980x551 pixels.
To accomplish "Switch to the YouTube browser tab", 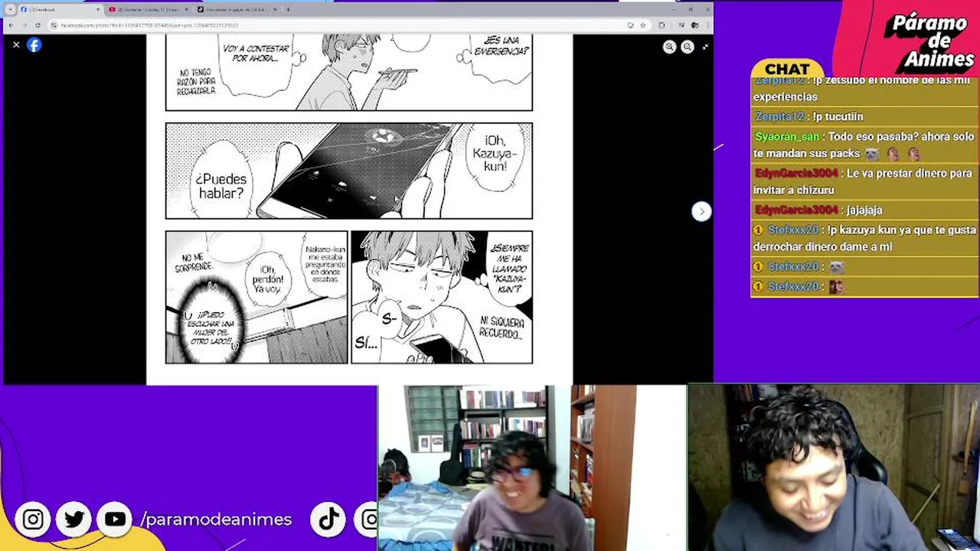I will pyautogui.click(x=148, y=10).
